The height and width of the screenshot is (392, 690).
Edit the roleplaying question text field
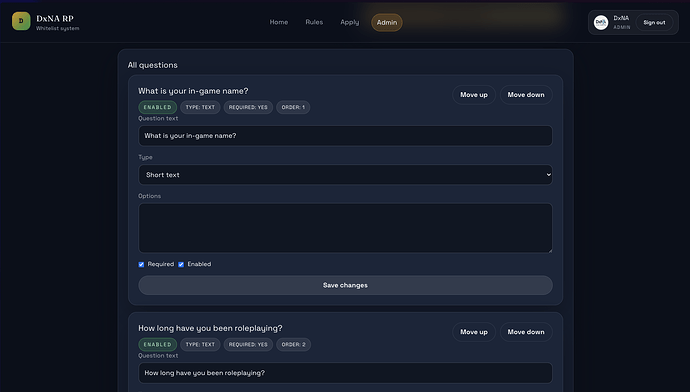(345, 373)
